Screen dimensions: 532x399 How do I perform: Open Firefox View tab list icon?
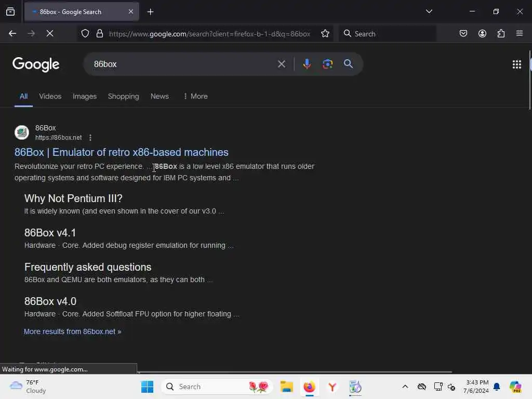10,12
